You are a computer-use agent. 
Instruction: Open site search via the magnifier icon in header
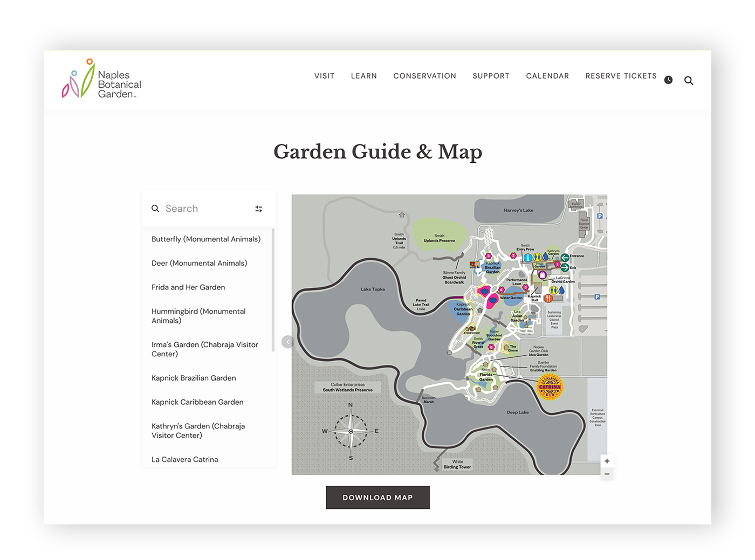tap(689, 80)
